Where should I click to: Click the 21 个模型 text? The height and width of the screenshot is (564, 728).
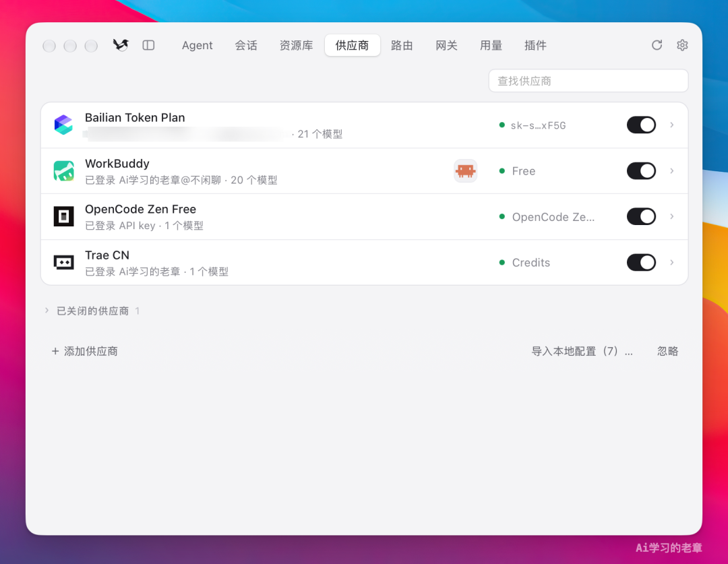[320, 133]
